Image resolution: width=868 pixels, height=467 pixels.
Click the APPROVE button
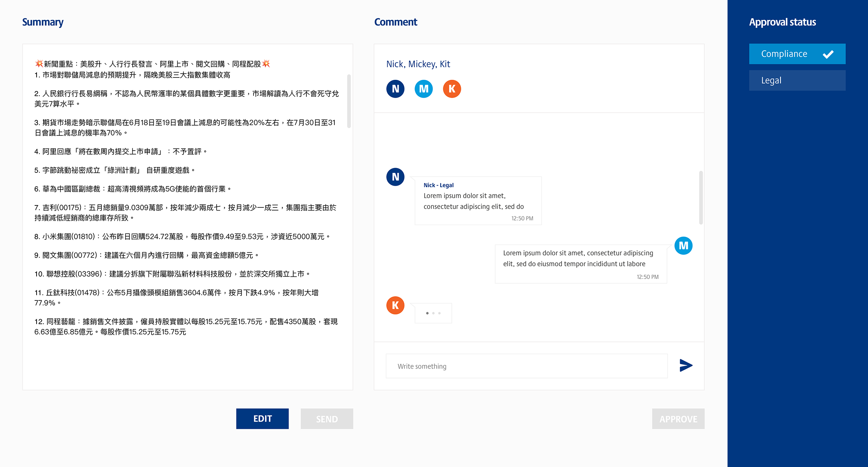click(678, 419)
